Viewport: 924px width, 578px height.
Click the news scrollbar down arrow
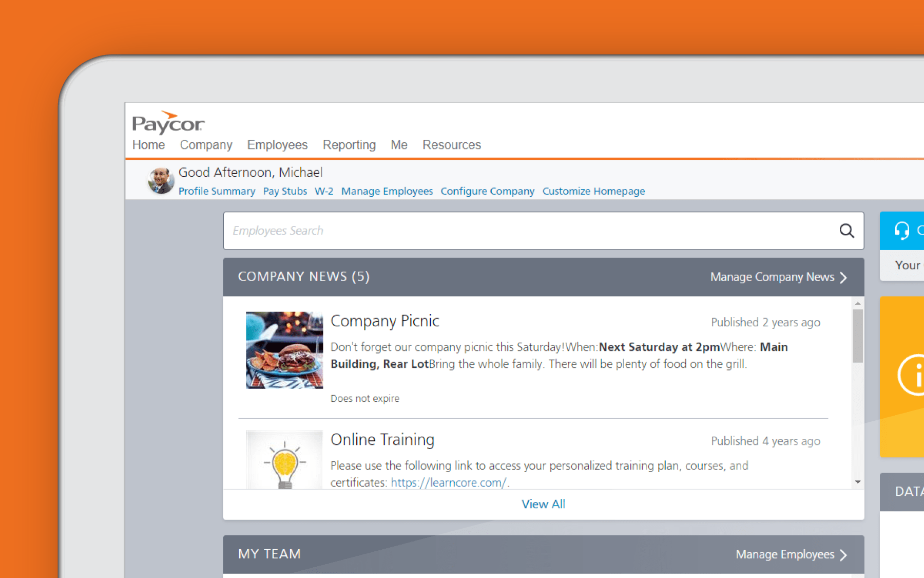(x=858, y=482)
